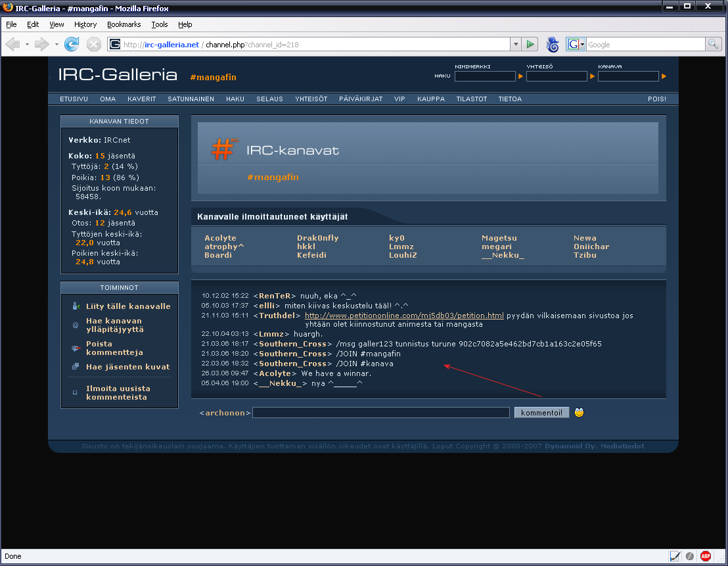Click the orange hash IRC-kanavat icon
Image resolution: width=728 pixels, height=566 pixels.
[x=224, y=149]
